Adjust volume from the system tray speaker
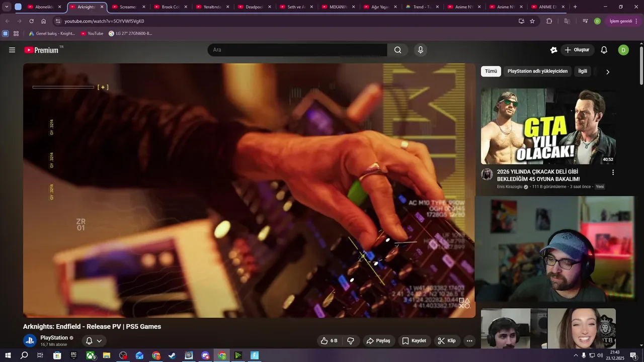Screen dimensions: 644x362 (600, 355)
